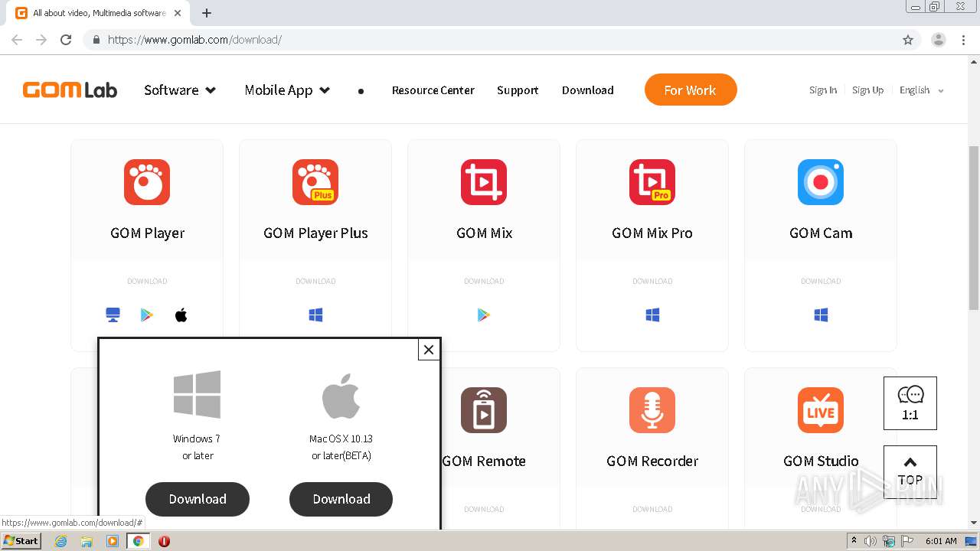Open a new browser tab

pos(207,13)
